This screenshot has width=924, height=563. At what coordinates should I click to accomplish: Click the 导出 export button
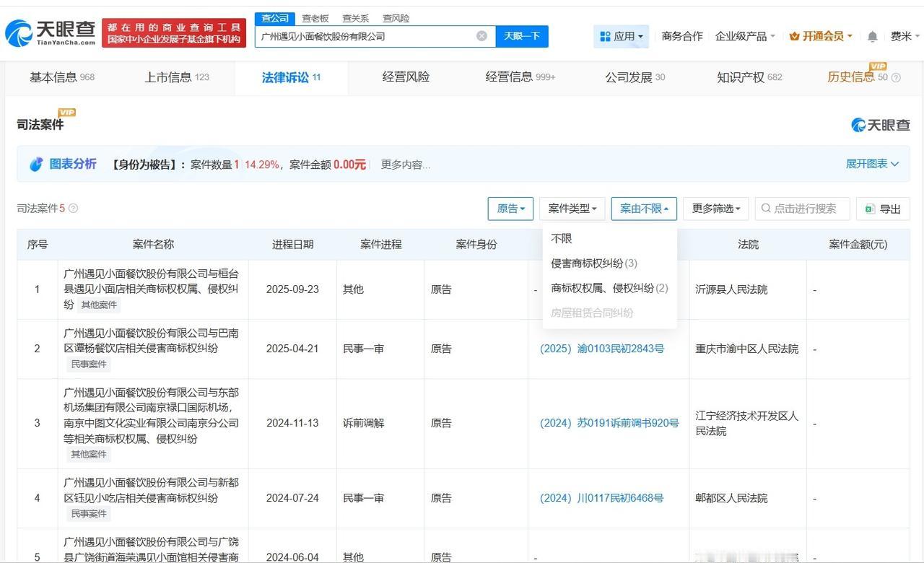pos(883,209)
